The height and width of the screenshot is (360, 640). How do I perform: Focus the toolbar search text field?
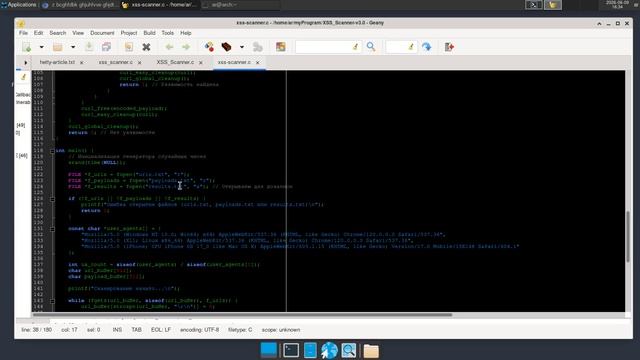pos(323,47)
